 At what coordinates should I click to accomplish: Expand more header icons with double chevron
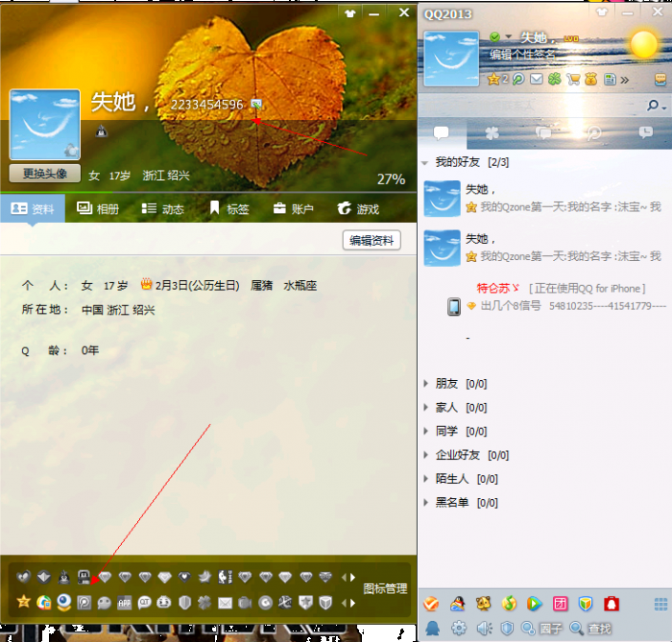coord(624,80)
